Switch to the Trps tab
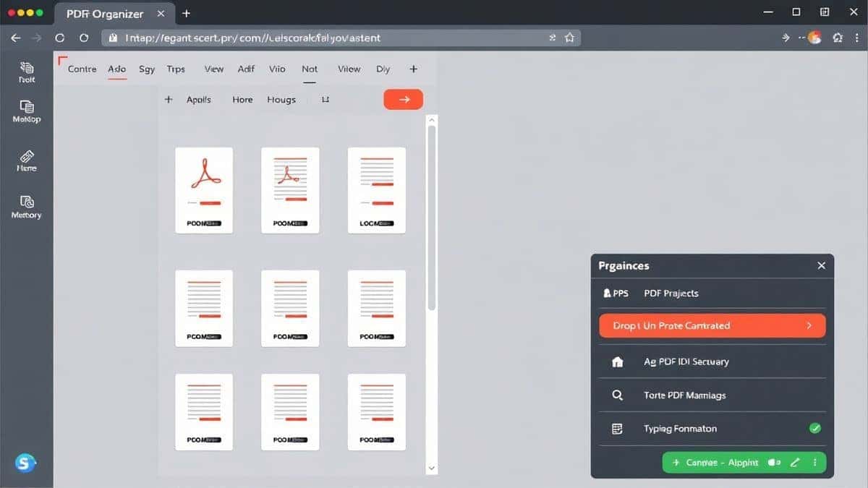The height and width of the screenshot is (488, 868). [176, 69]
